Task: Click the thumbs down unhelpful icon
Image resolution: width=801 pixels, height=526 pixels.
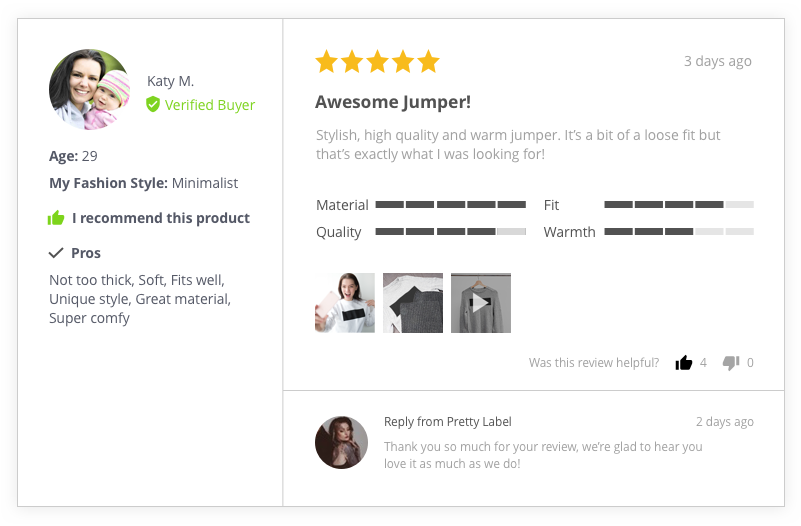Action: (731, 363)
